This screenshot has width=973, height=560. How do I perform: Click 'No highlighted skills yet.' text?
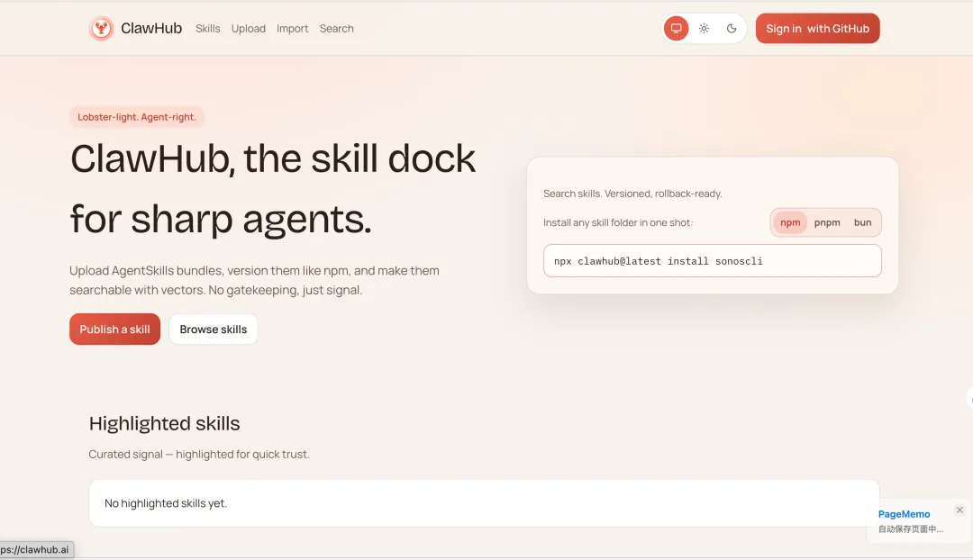pos(166,503)
